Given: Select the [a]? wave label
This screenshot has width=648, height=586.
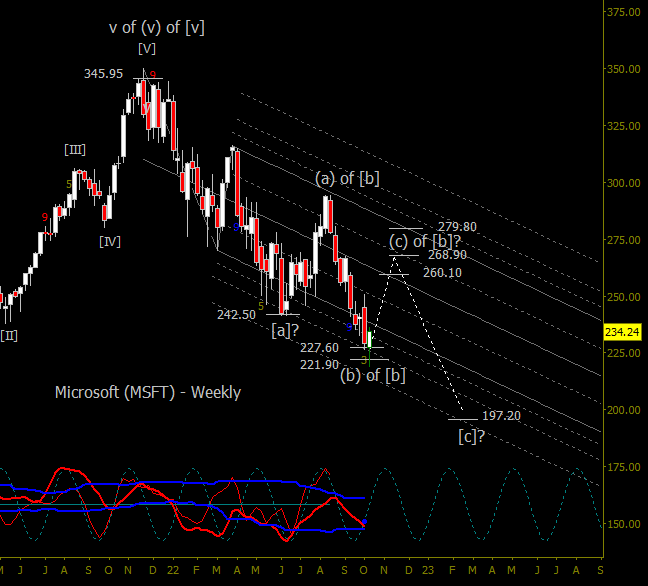Looking at the screenshot, I should point(285,331).
